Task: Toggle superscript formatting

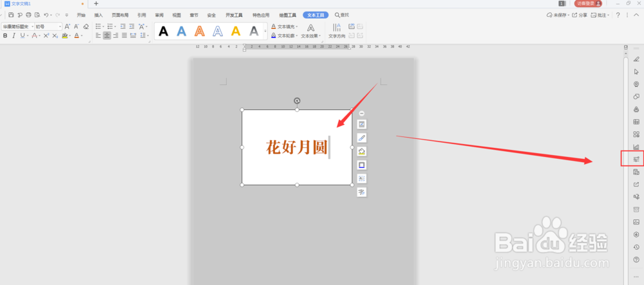Action: pos(46,35)
